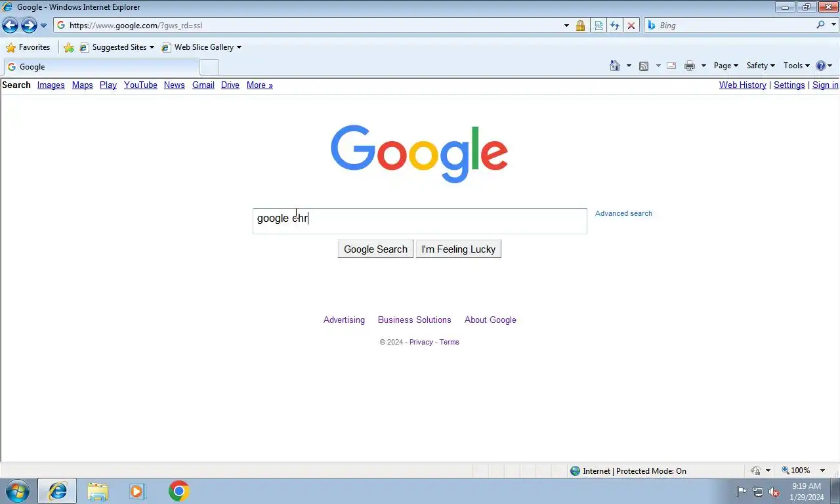Click the Print icon
The image size is (840, 504).
click(x=690, y=66)
